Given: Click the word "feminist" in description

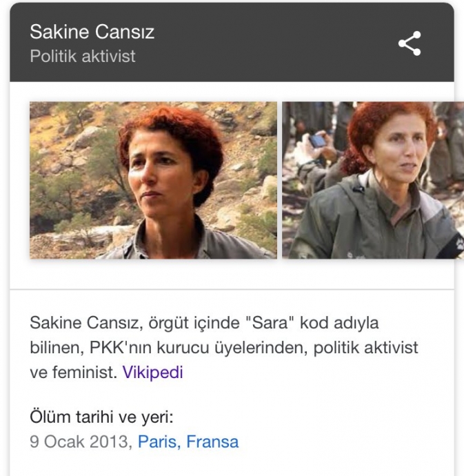Looking at the screenshot, I should click(83, 372).
